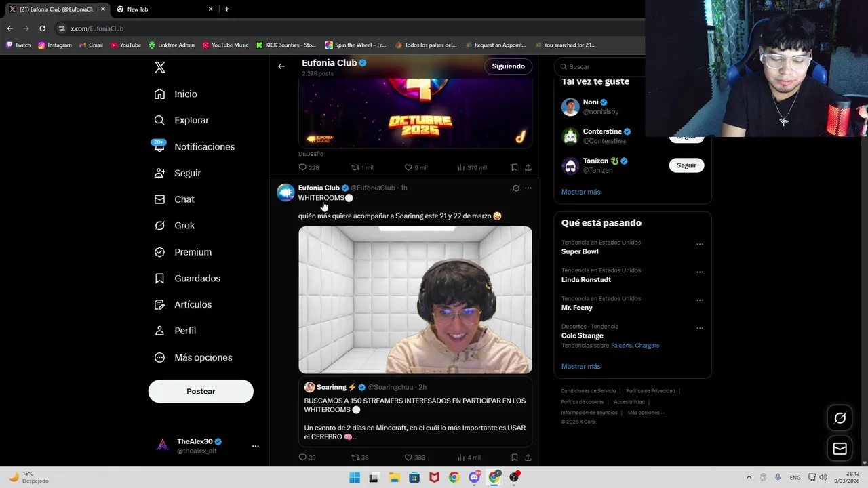Open Premium in the sidebar
868x488 pixels.
pos(182,252)
